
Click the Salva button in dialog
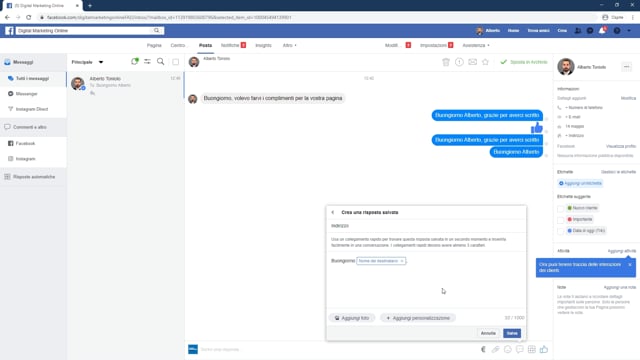(512, 333)
